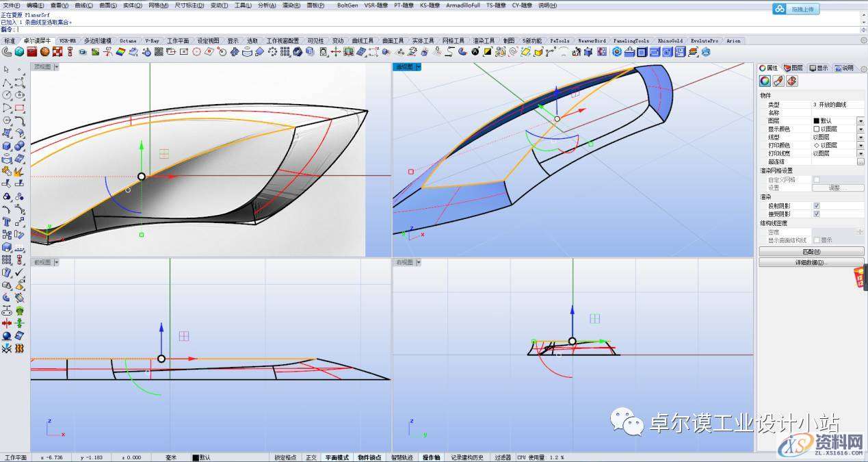Click the Box solid tool icon
This screenshot has height=462, width=868.
pos(7,146)
